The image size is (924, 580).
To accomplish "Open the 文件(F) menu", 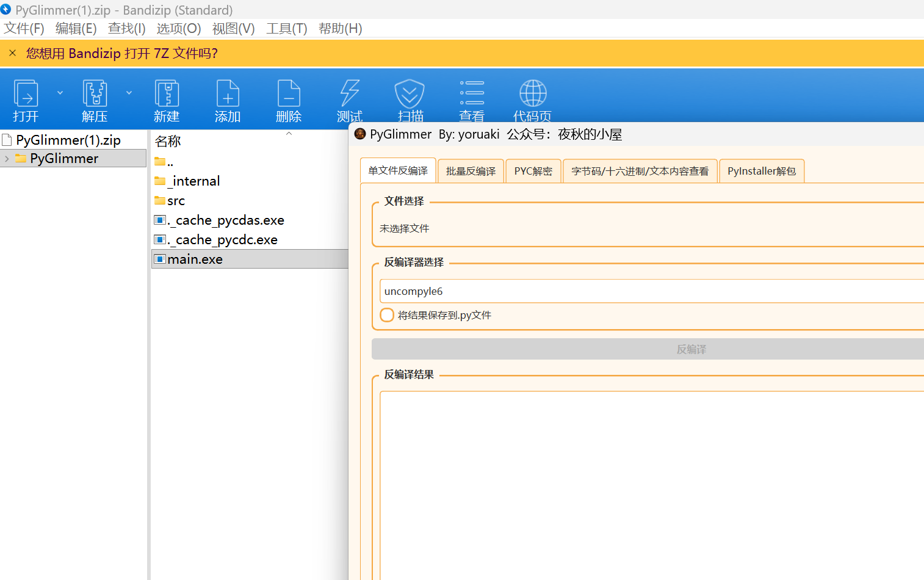I will (24, 29).
